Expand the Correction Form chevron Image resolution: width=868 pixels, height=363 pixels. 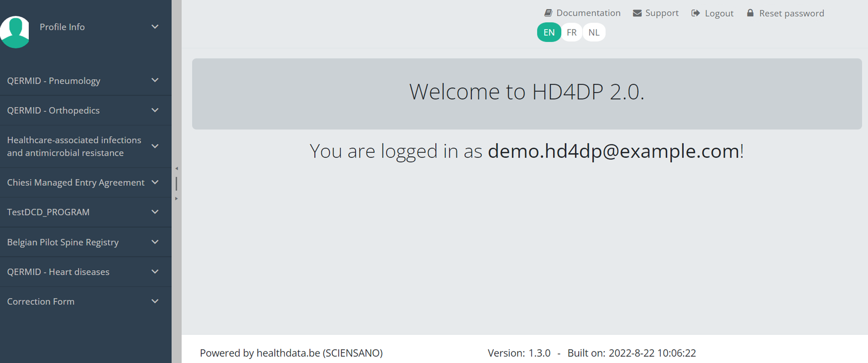pos(155,301)
